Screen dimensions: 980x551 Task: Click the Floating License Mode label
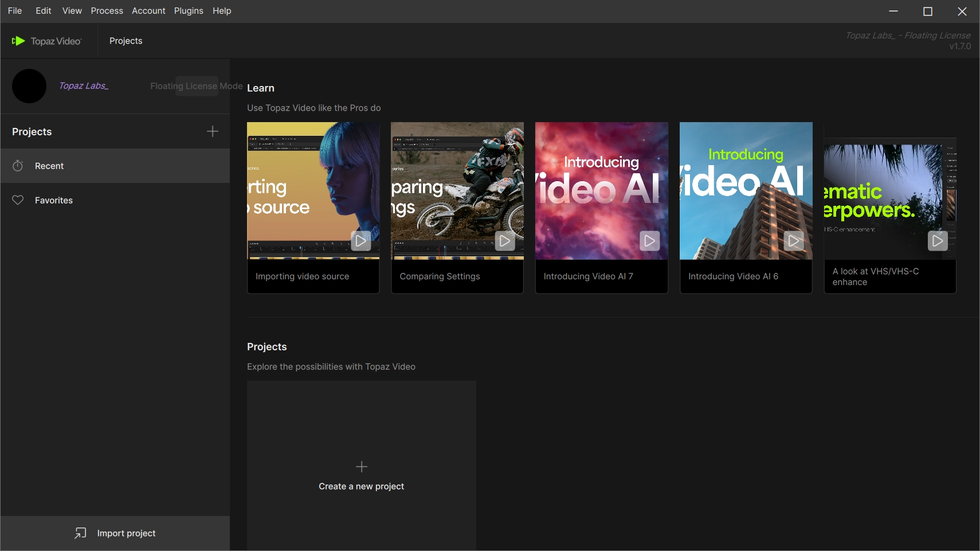[197, 86]
